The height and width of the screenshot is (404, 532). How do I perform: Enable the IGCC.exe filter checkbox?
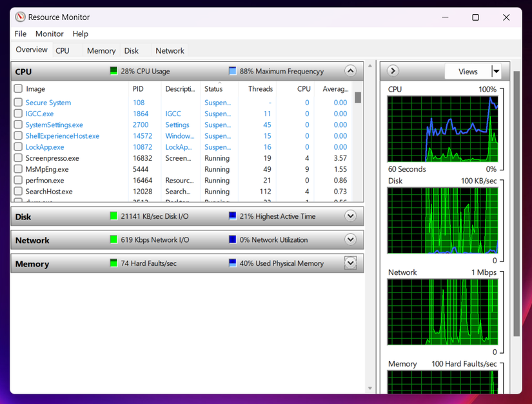pos(17,114)
